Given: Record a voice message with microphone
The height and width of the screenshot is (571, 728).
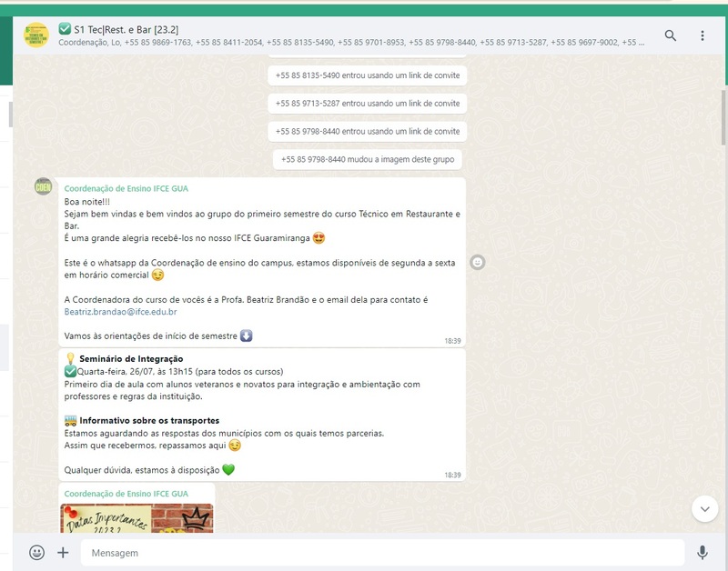Looking at the screenshot, I should pyautogui.click(x=703, y=552).
